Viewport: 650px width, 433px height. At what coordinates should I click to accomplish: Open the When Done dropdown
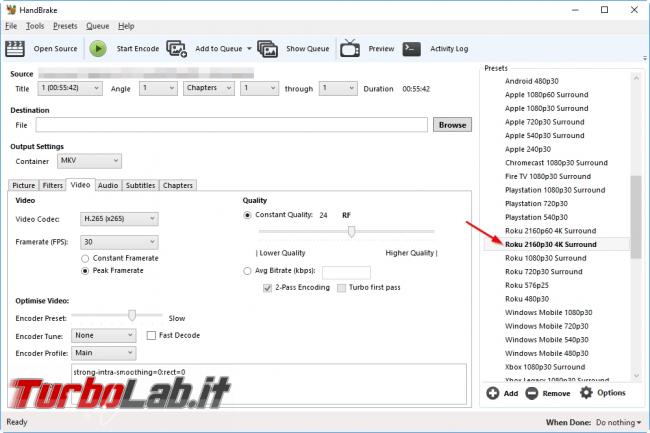(x=618, y=422)
